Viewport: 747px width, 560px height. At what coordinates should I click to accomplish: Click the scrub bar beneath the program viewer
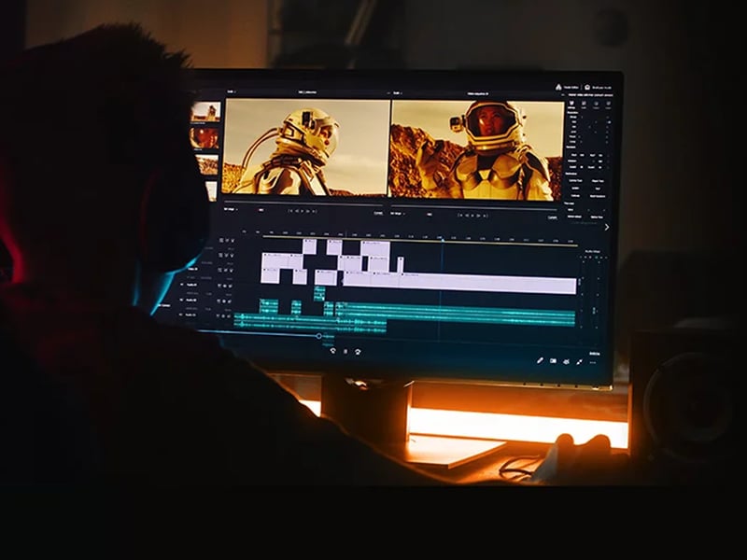(474, 207)
